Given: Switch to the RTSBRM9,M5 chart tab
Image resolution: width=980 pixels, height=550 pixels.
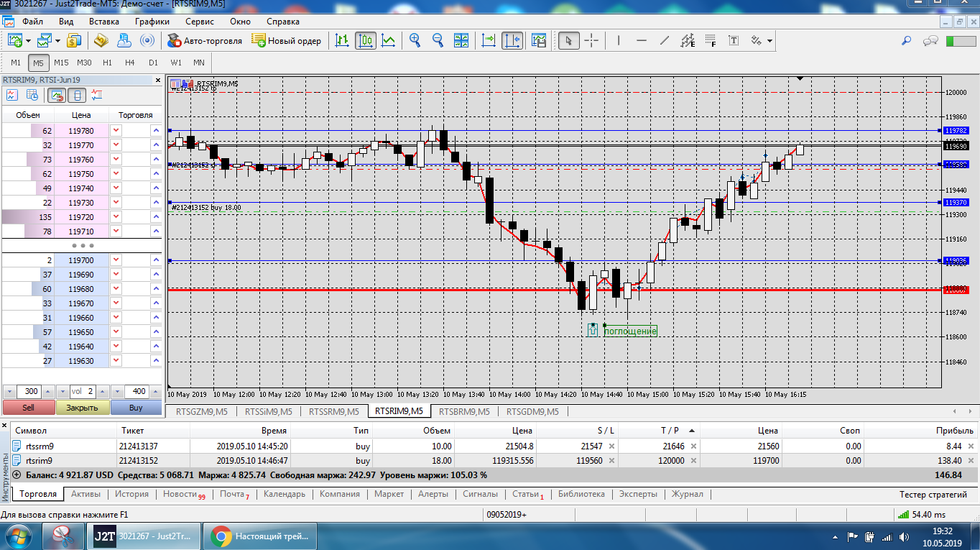Looking at the screenshot, I should point(464,412).
